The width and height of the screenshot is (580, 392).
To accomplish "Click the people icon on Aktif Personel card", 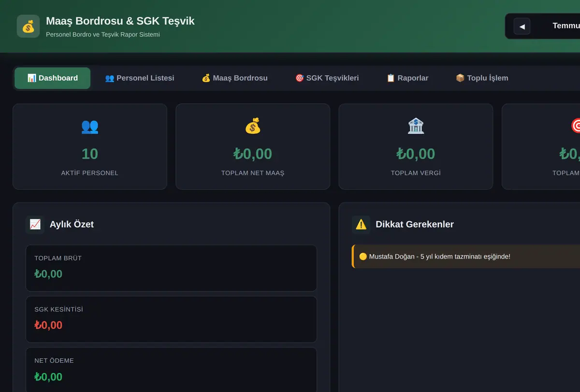I will tap(90, 127).
